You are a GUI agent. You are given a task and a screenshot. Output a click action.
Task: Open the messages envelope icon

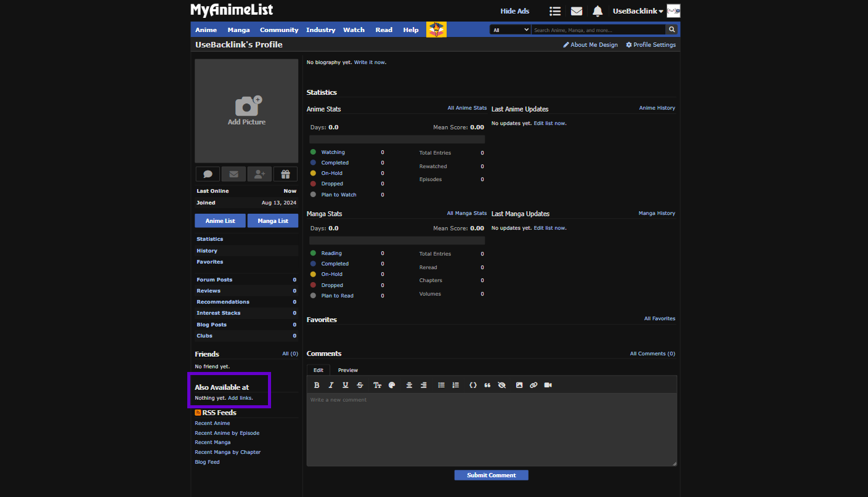(576, 10)
